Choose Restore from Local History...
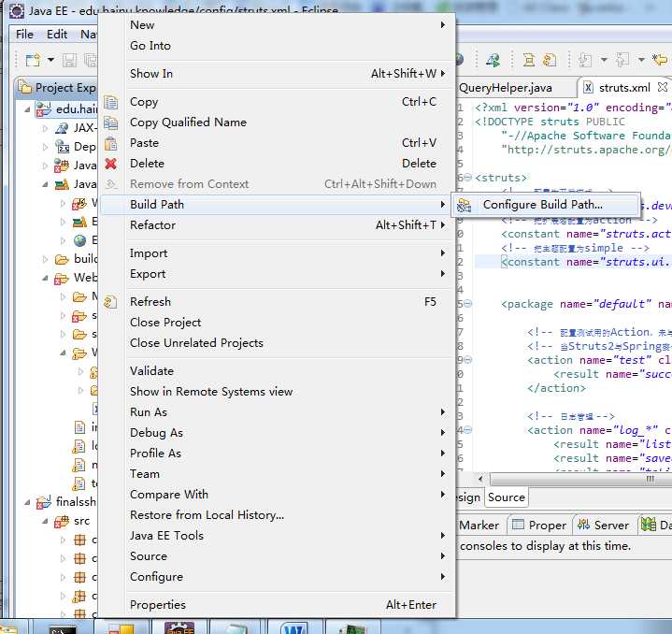 277,515
